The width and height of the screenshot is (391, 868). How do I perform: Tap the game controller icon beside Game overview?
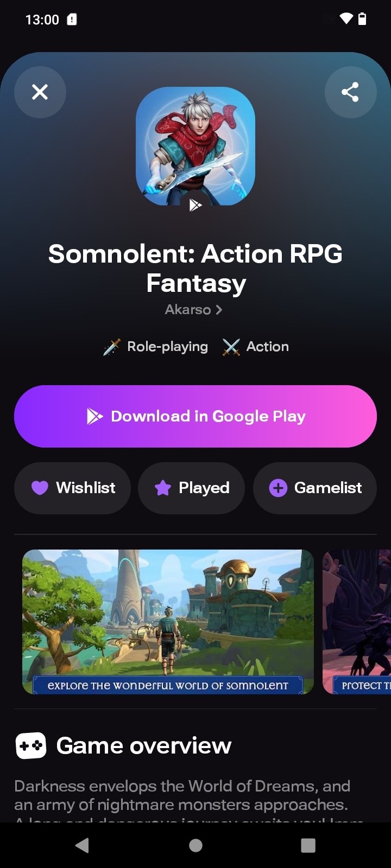(x=30, y=746)
